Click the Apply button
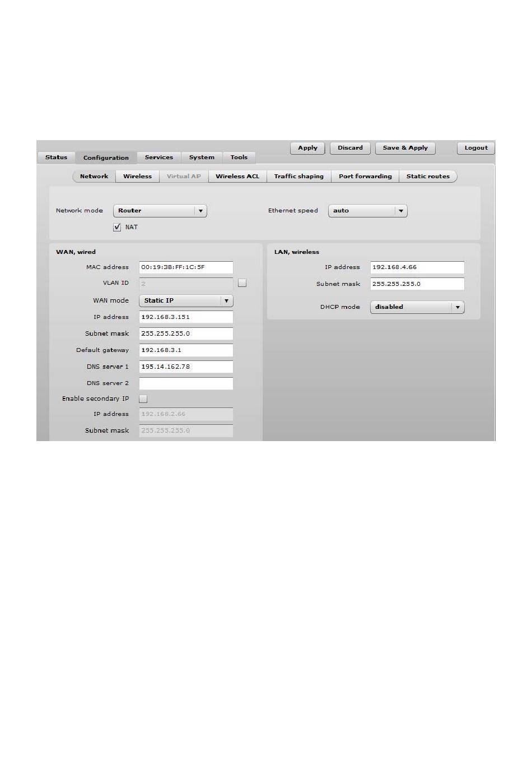532x783 pixels. (x=307, y=148)
